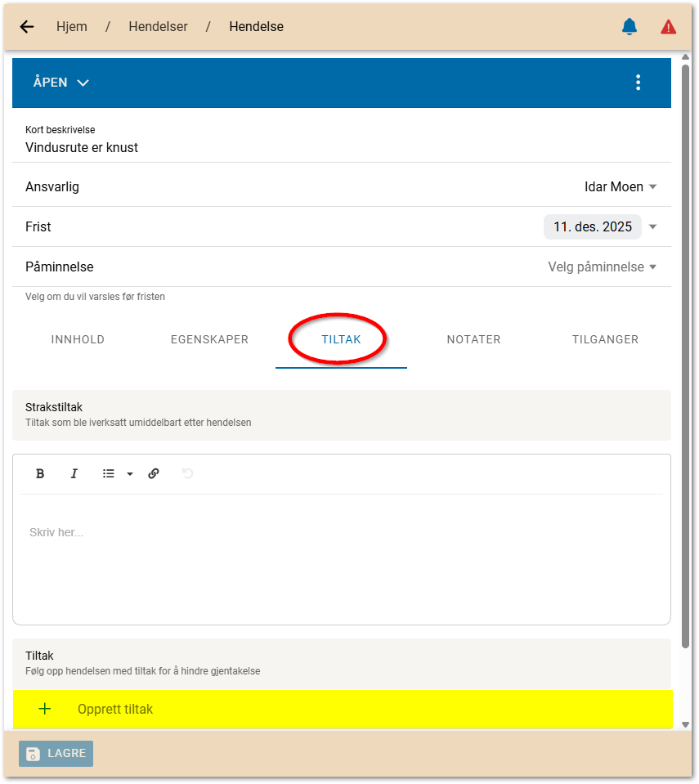Open the Ansvarlig Idar Moen dropdown

pos(621,186)
